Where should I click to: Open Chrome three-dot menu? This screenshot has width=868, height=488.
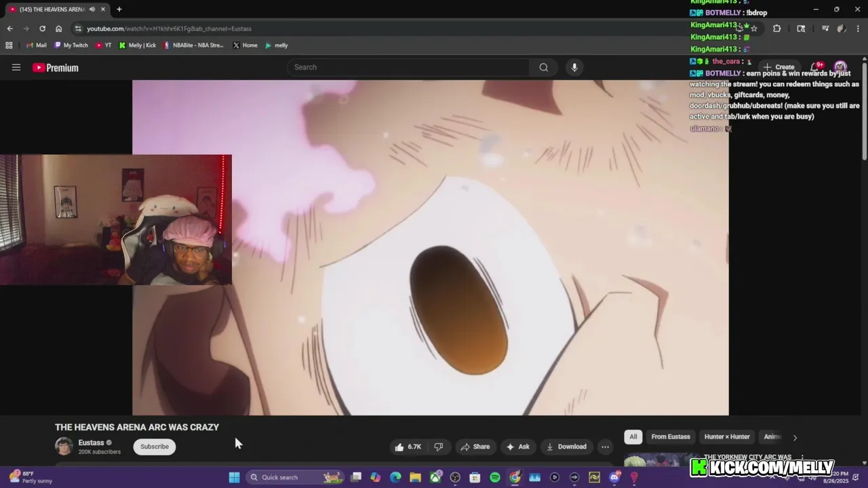859,28
